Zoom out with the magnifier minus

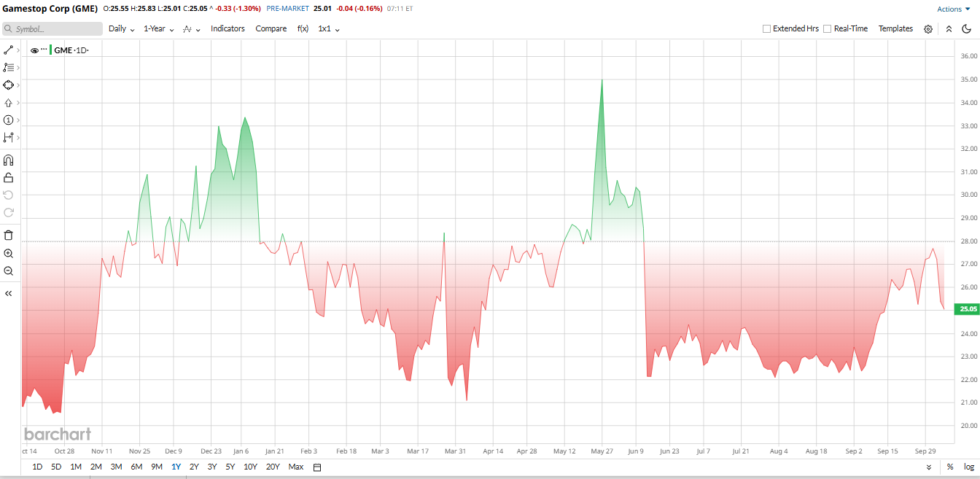coord(9,270)
